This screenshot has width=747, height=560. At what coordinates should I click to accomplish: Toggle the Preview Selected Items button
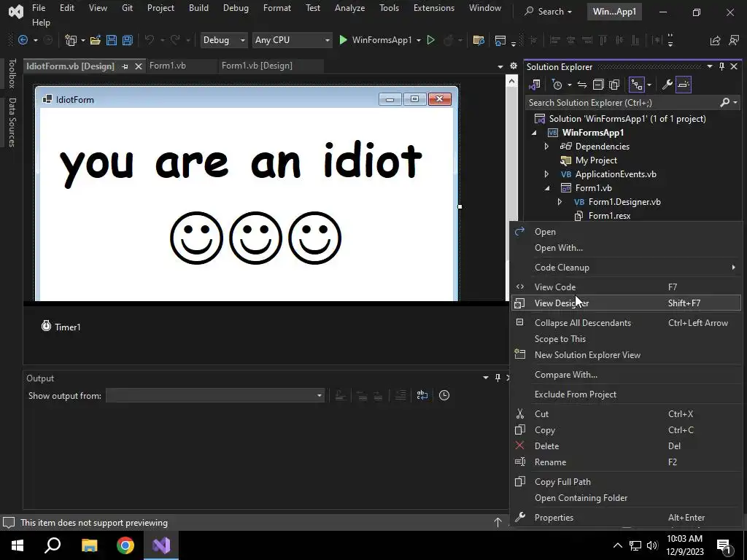click(x=684, y=85)
